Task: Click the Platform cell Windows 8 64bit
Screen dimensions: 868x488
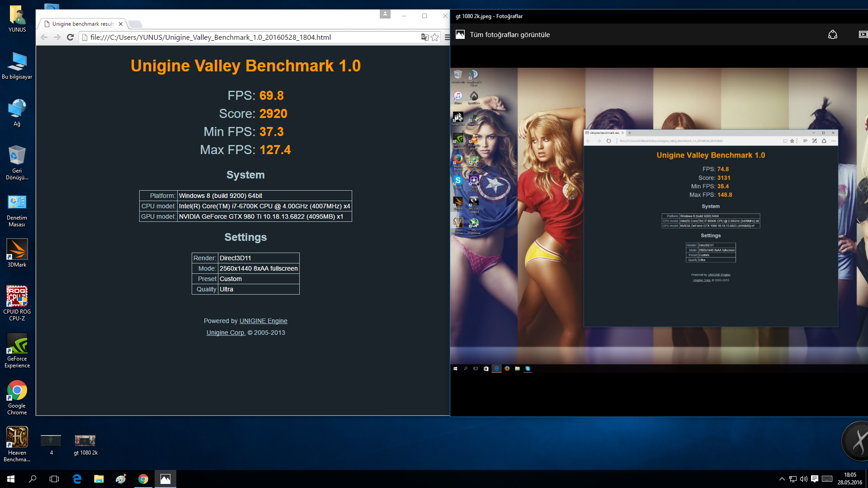Action: [264, 196]
